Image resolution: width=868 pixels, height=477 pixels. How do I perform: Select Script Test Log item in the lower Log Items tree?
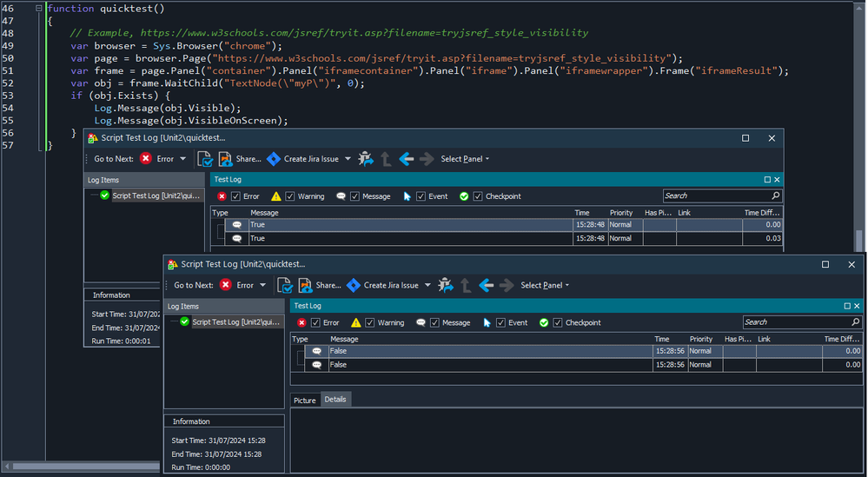237,321
